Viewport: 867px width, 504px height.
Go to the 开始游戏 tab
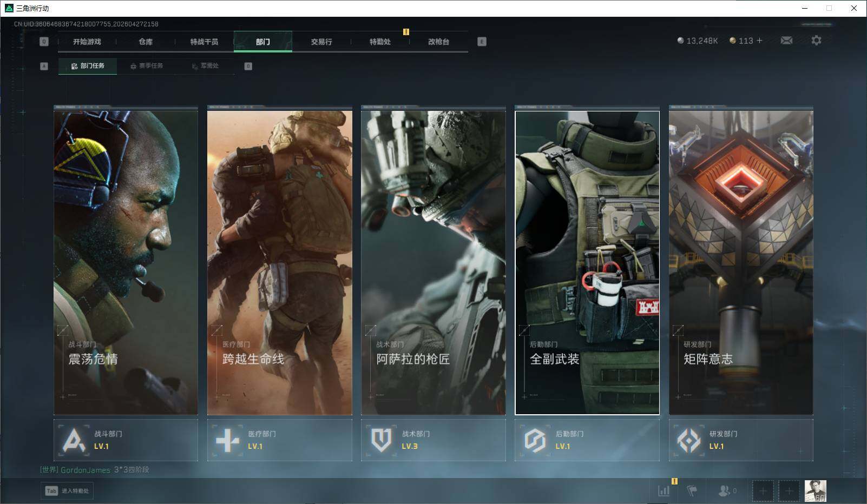point(87,42)
